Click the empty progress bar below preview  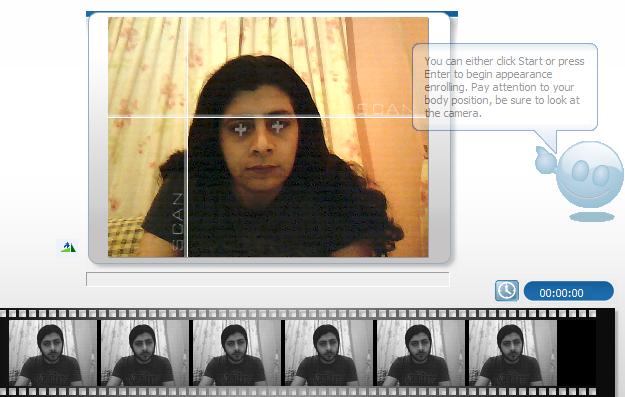point(267,279)
